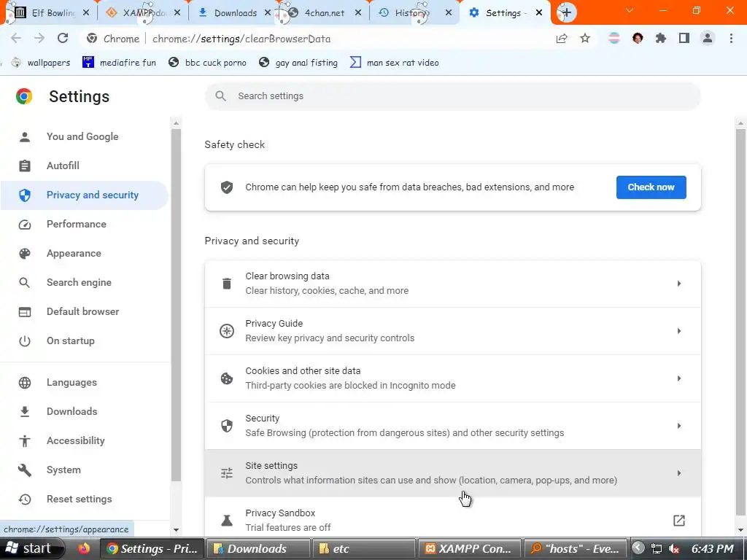Click the address bar URL
The image size is (747, 560).
241,39
